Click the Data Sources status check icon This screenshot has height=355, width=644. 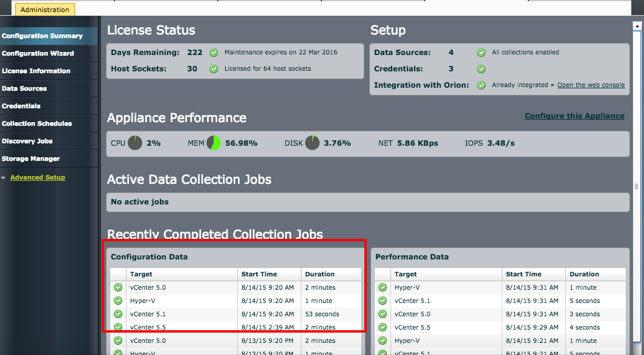(x=481, y=53)
